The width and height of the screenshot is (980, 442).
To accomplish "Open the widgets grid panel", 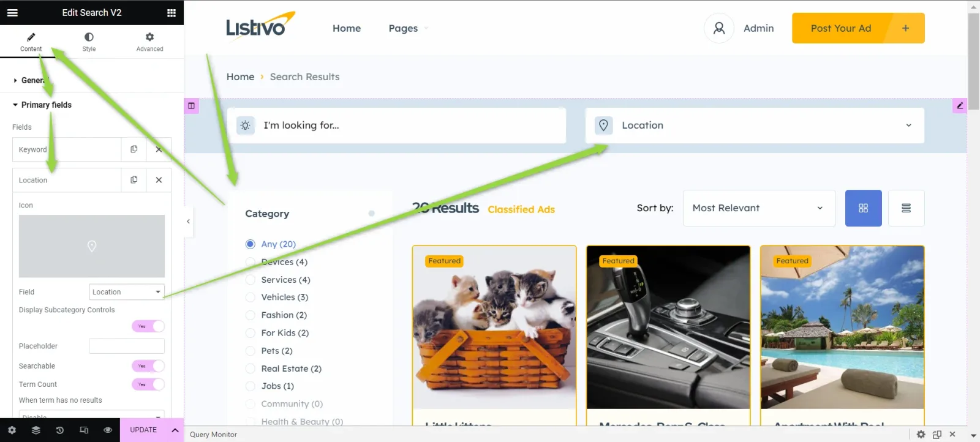I will (x=171, y=12).
